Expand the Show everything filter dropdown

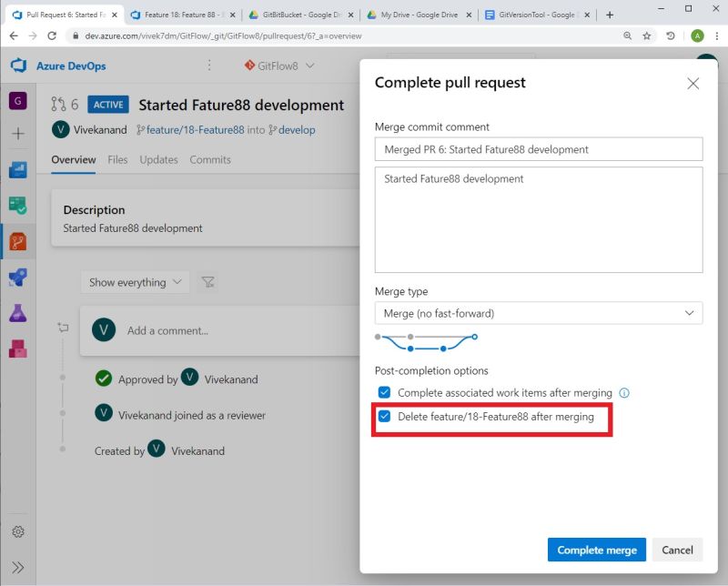coord(134,282)
